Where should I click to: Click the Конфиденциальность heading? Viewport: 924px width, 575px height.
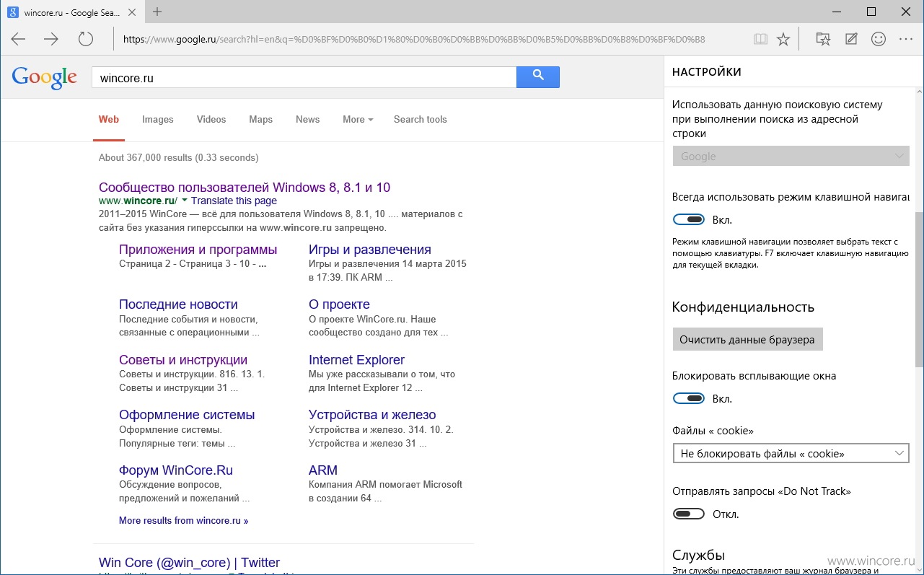pyautogui.click(x=743, y=307)
